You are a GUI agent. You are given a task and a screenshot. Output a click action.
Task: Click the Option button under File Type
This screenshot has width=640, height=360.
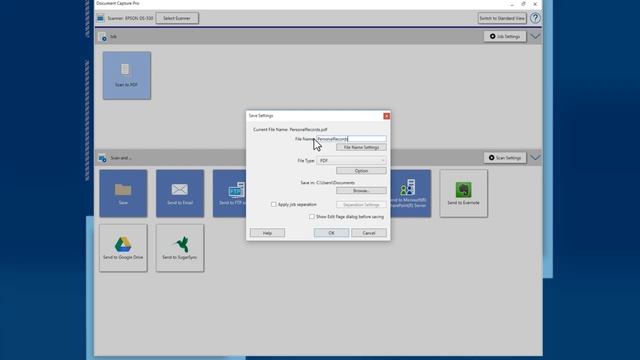(361, 171)
